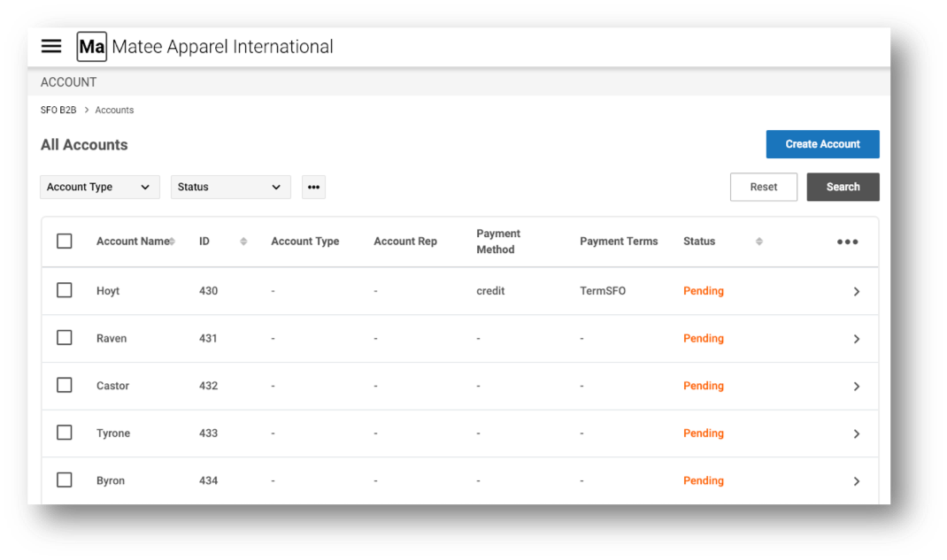
Task: Tick the Byron row checkbox
Action: pyautogui.click(x=65, y=480)
